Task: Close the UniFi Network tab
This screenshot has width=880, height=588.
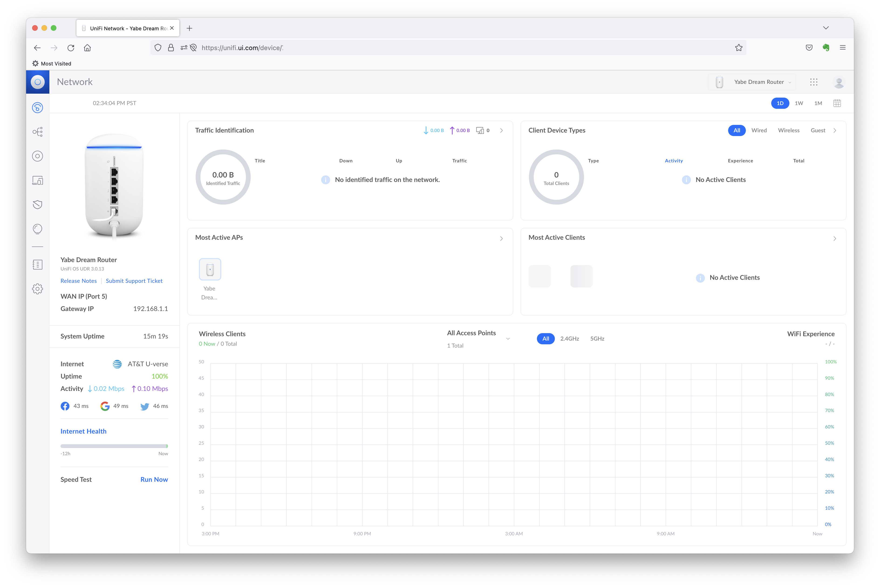Action: coord(172,28)
